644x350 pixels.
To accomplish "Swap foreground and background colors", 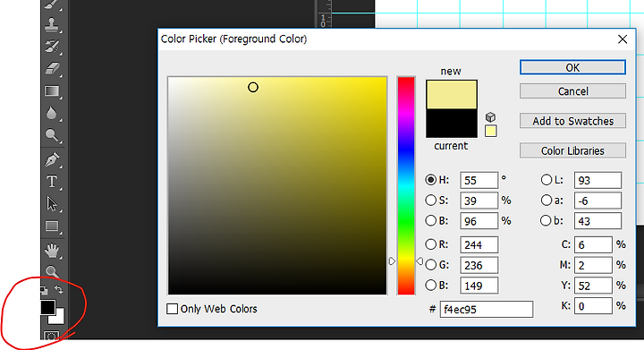I will point(59,290).
